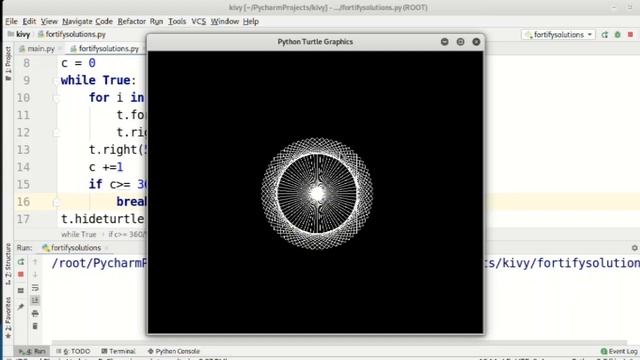Open the Run tool window tab
Screen dimensions: 640x360
pos(32,351)
